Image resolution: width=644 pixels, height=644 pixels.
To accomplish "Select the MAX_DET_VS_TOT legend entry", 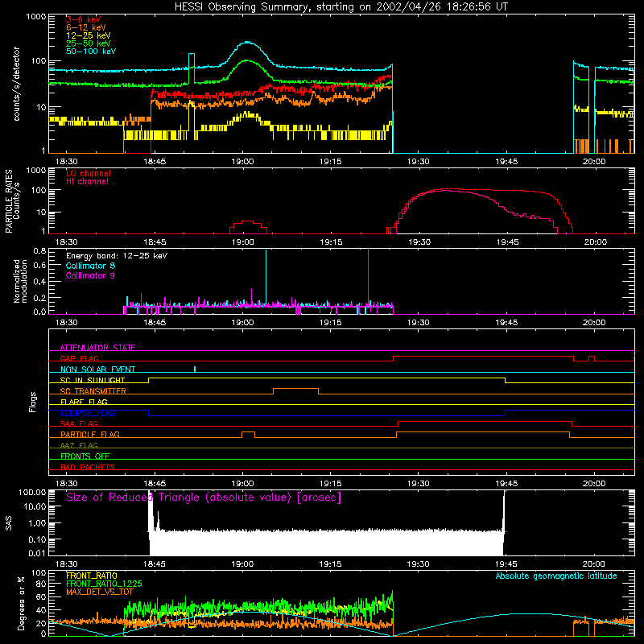I will (x=100, y=592).
